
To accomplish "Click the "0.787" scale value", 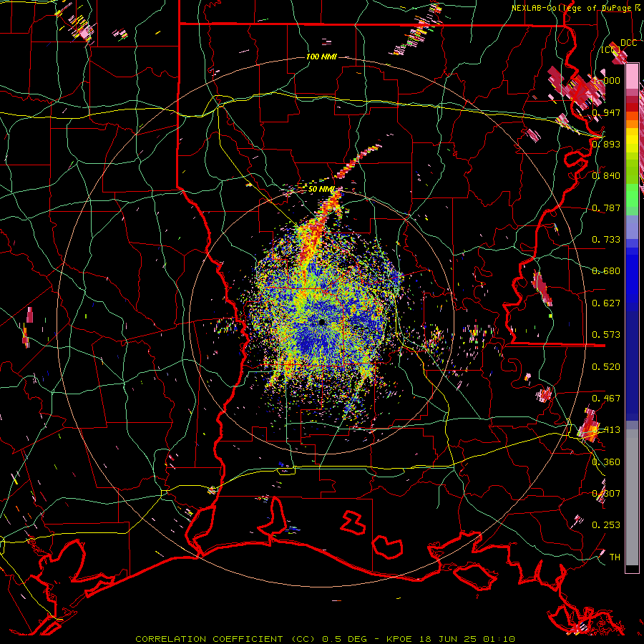I will point(606,208).
